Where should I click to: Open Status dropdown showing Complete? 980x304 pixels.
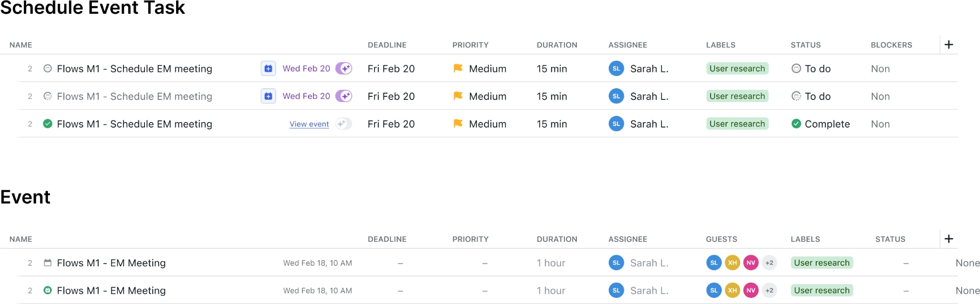[820, 123]
